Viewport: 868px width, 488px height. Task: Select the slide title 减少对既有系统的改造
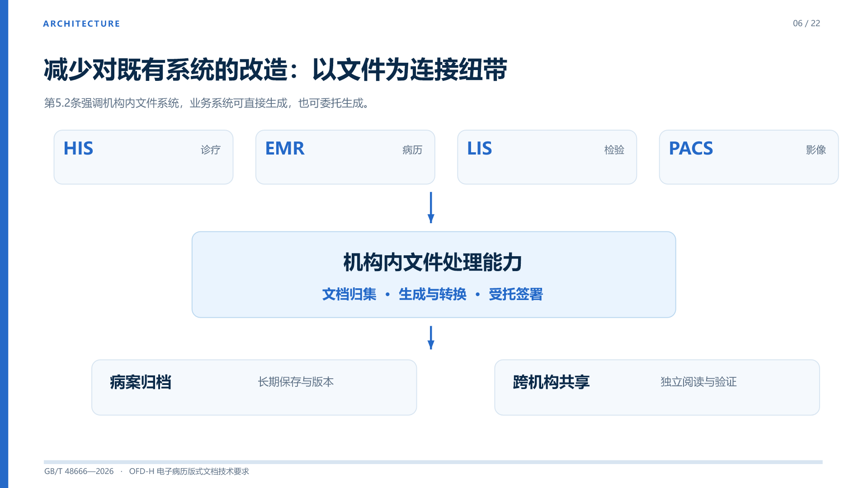[275, 70]
